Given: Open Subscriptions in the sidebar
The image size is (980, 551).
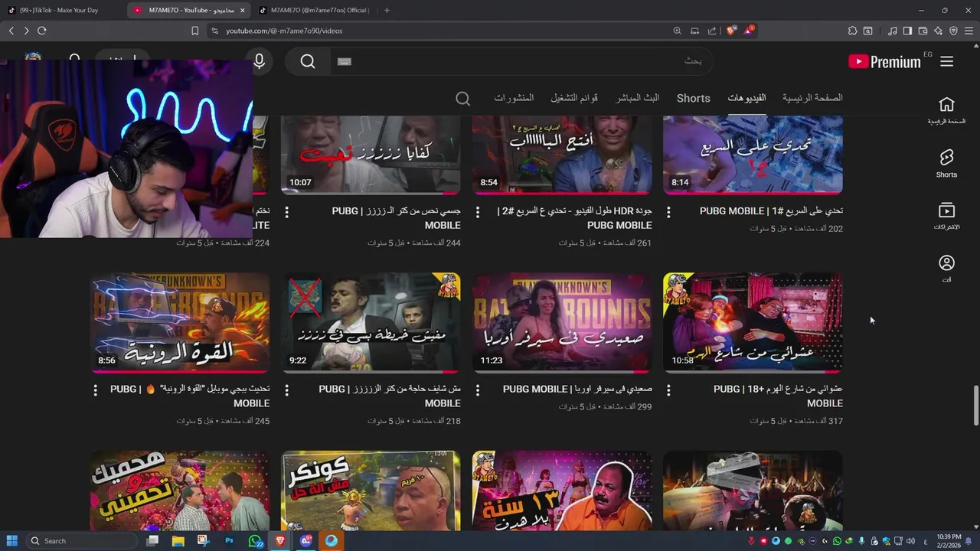Looking at the screenshot, I should coord(947,216).
